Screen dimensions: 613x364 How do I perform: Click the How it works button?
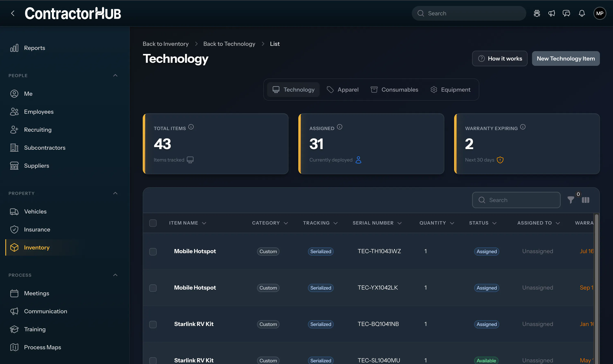tap(500, 58)
